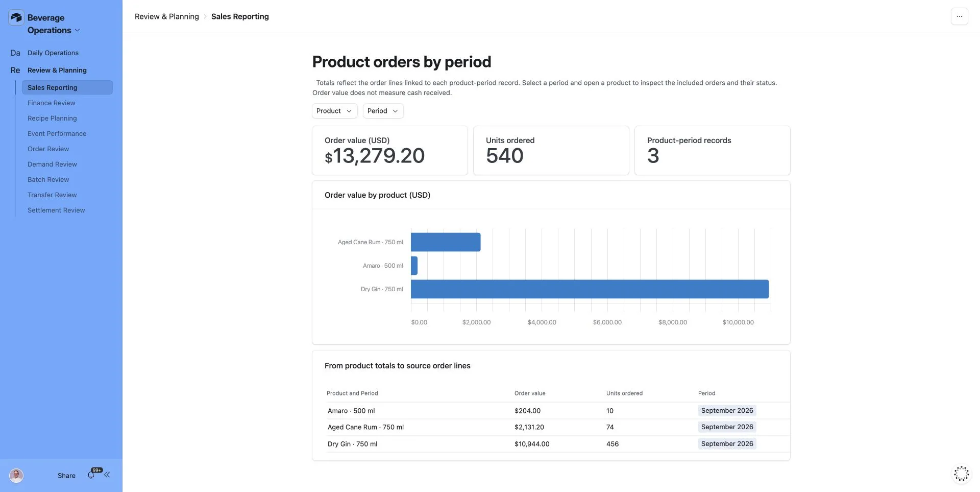Open the Aged Cane Rum · 750 ml record

pyautogui.click(x=365, y=427)
